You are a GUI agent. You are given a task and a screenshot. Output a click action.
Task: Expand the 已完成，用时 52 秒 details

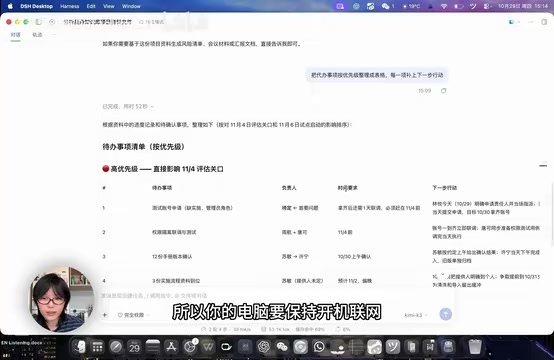tap(128, 106)
